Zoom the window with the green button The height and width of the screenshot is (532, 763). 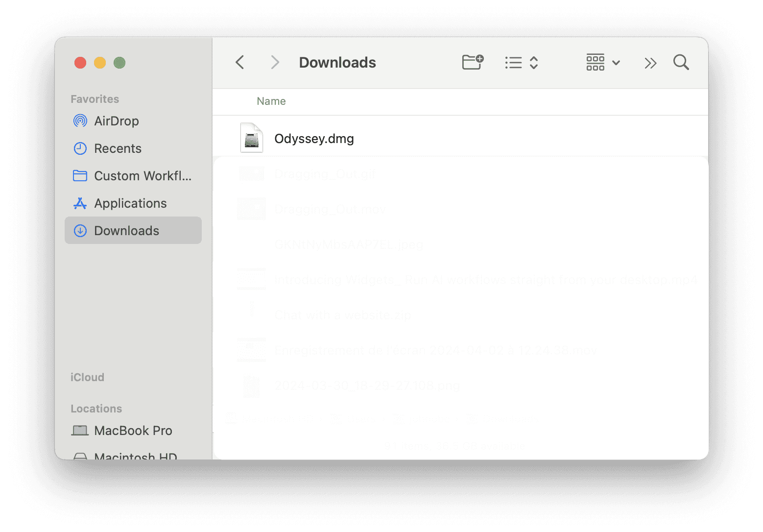[119, 63]
